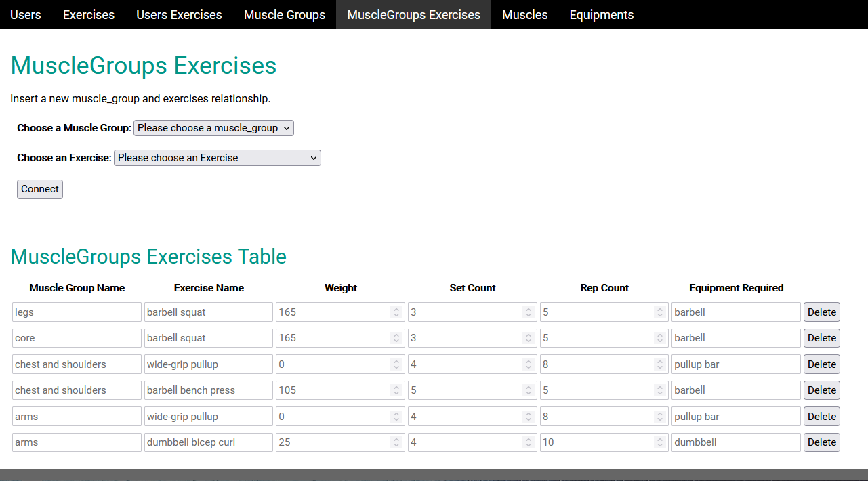This screenshot has width=868, height=481.
Task: Click the Set Count column header
Action: point(472,288)
